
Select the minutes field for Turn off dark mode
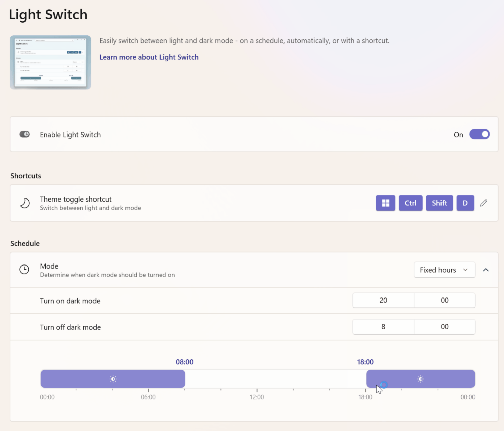(x=444, y=327)
